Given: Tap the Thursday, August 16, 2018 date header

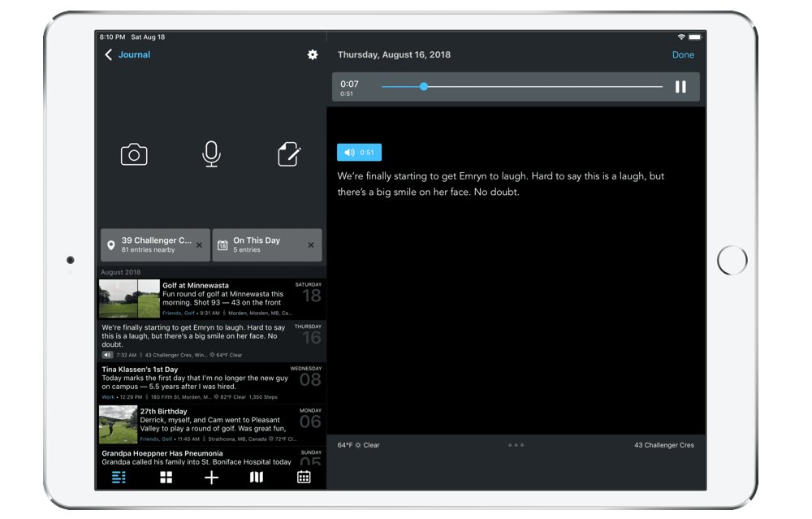Looking at the screenshot, I should click(394, 55).
